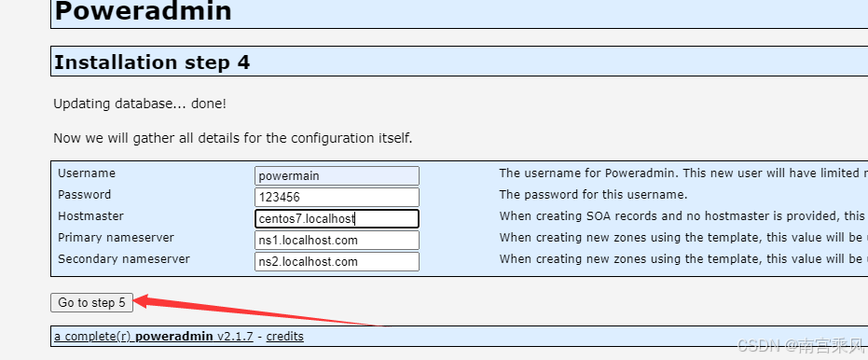Click the Poweradmin page title

click(x=143, y=11)
